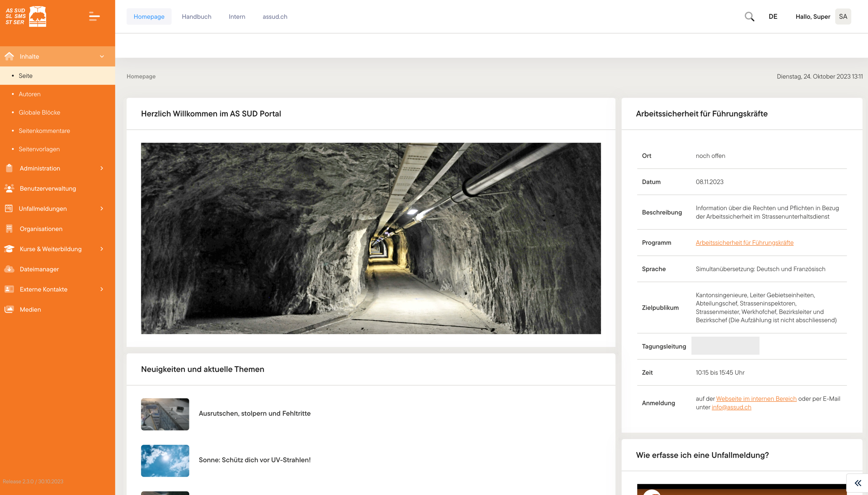
Task: Switch to the Handbuch tab
Action: 196,17
